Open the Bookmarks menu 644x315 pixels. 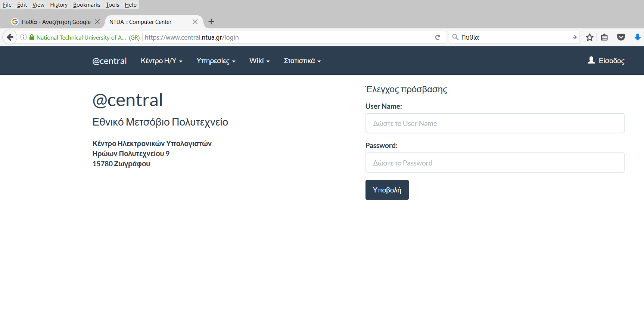coord(87,5)
